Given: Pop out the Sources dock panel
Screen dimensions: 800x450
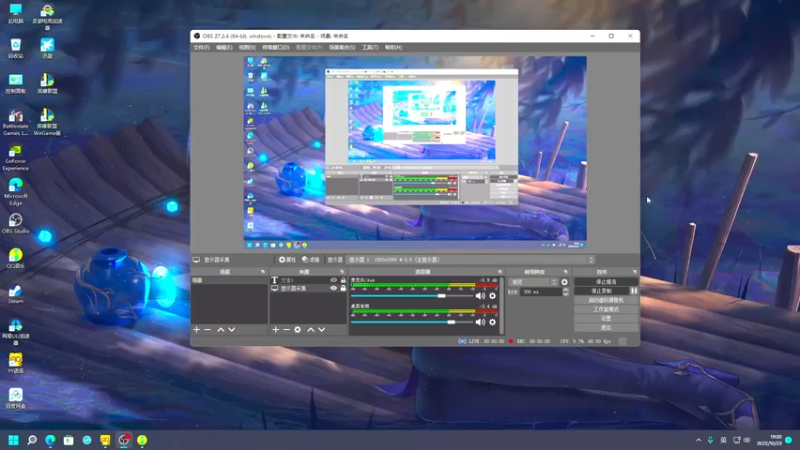Looking at the screenshot, I should (342, 272).
